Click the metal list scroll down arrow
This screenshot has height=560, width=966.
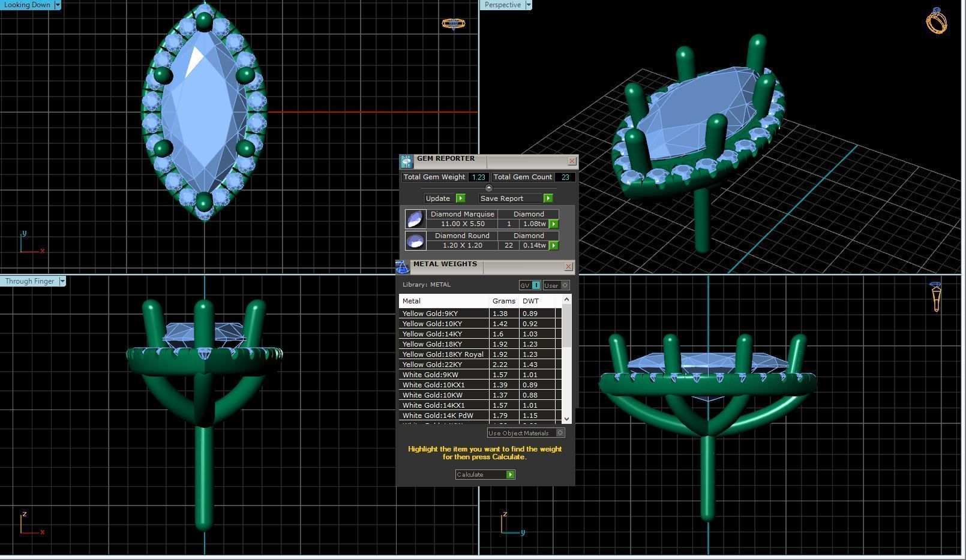[x=567, y=419]
